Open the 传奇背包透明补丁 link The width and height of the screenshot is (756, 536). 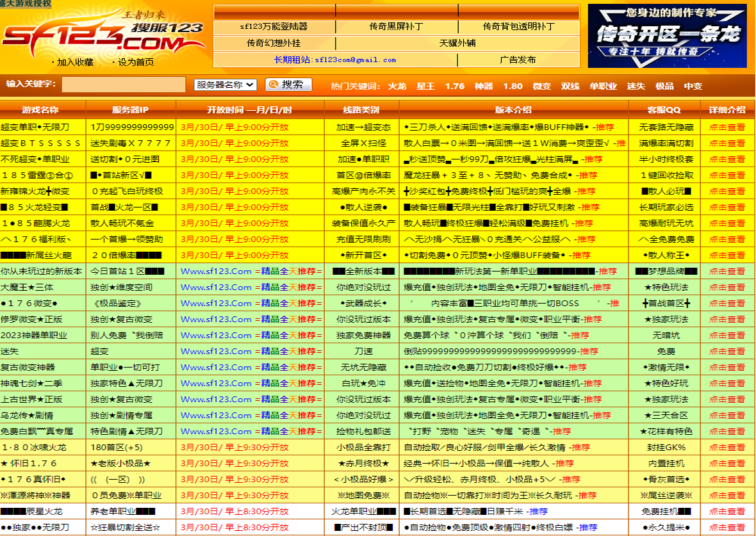point(518,27)
